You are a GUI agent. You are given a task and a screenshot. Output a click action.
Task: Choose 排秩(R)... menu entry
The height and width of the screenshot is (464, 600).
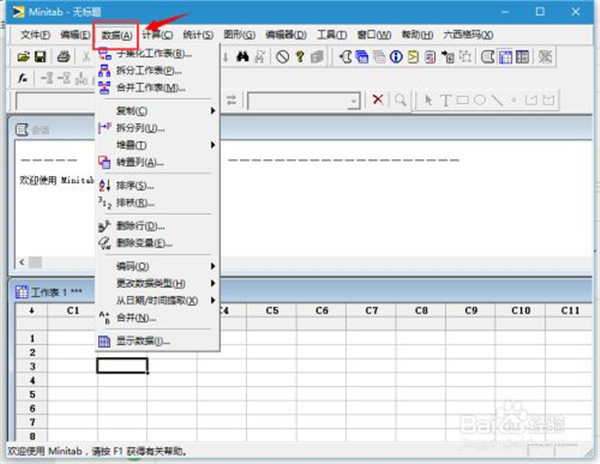coord(157,203)
